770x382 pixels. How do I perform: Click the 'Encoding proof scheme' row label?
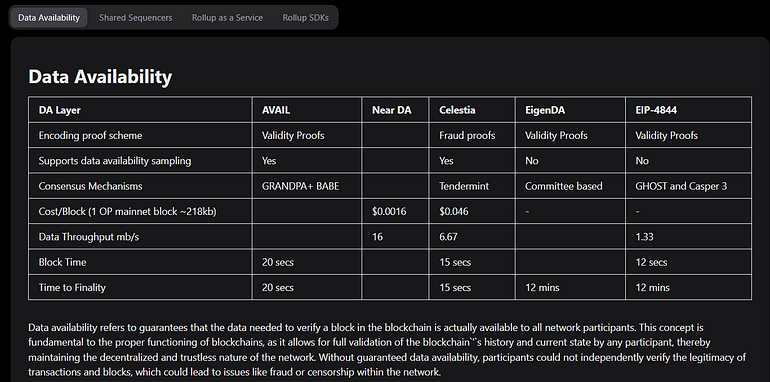pos(90,136)
